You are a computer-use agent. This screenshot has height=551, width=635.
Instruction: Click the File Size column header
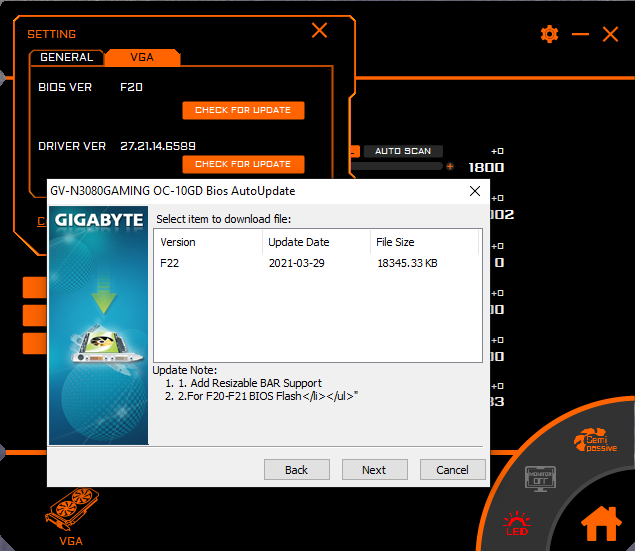coord(424,242)
